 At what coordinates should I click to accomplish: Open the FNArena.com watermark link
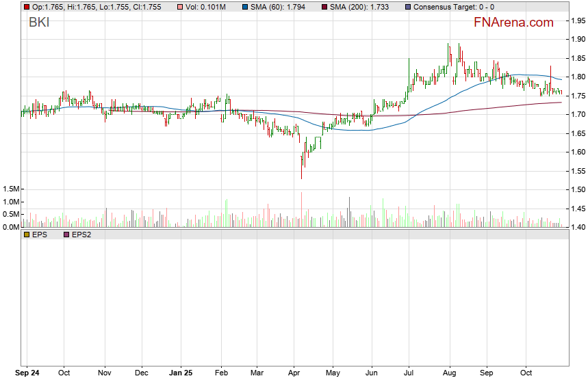(x=513, y=23)
